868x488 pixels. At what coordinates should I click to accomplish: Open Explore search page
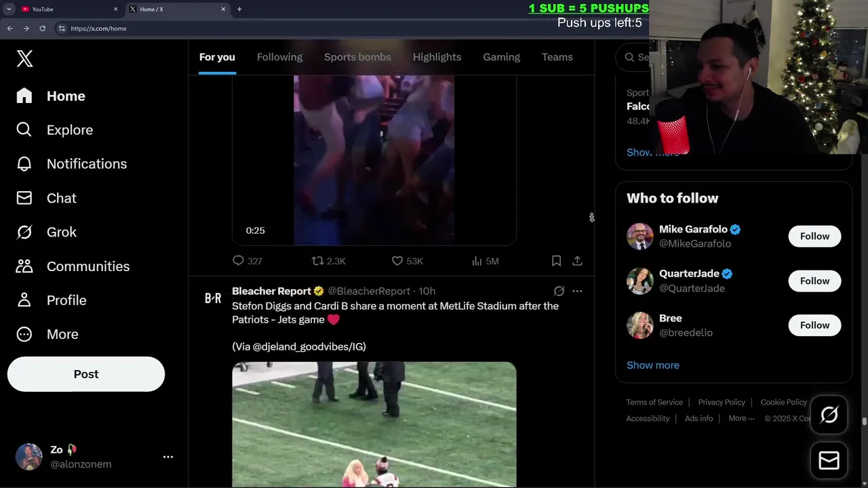[x=54, y=130]
